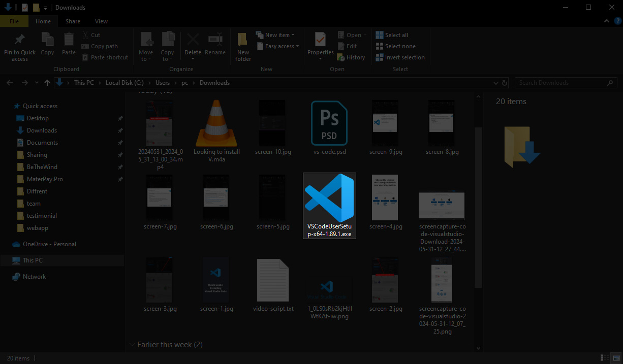Screen dimensions: 623x364
Task: Click the Cut scissors command
Action: click(91, 35)
